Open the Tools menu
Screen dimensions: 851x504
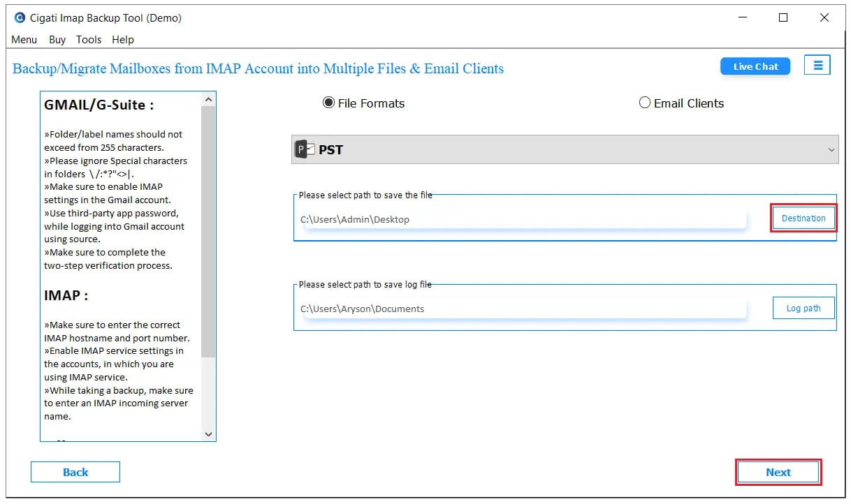(x=89, y=40)
